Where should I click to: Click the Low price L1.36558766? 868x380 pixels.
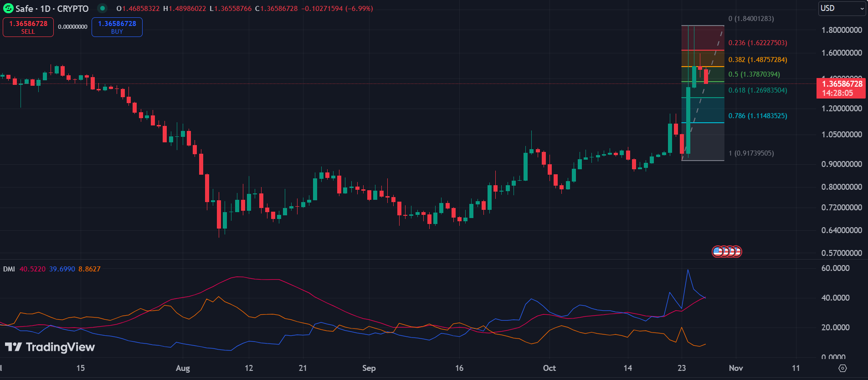[231, 9]
